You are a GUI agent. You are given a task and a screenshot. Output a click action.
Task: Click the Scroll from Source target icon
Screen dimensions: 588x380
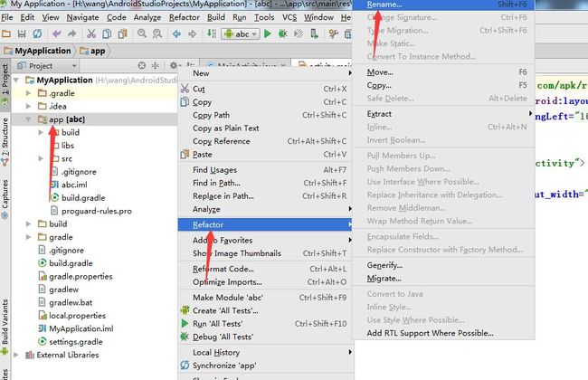click(142, 66)
